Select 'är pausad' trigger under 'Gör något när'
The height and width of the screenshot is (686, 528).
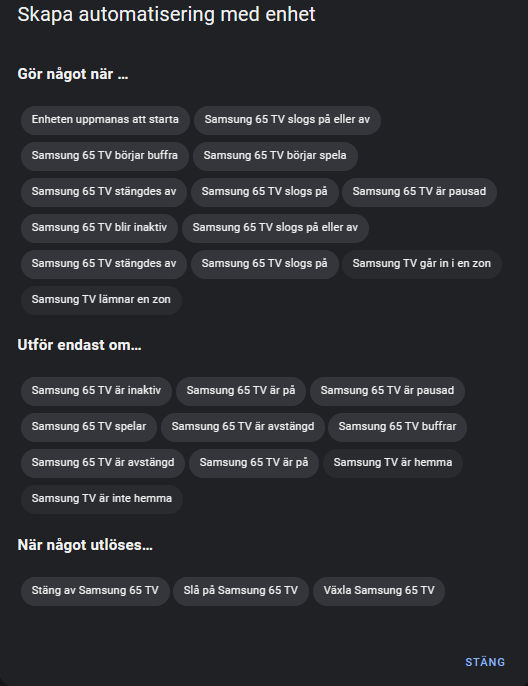[x=419, y=192]
